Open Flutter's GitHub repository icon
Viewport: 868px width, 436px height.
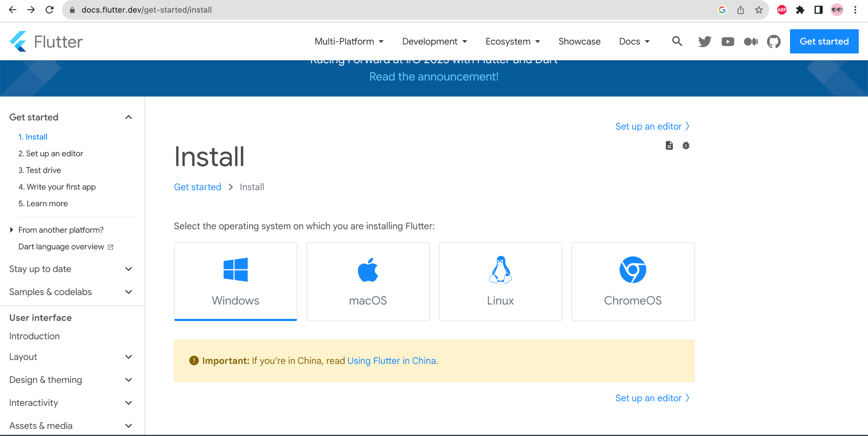click(773, 42)
